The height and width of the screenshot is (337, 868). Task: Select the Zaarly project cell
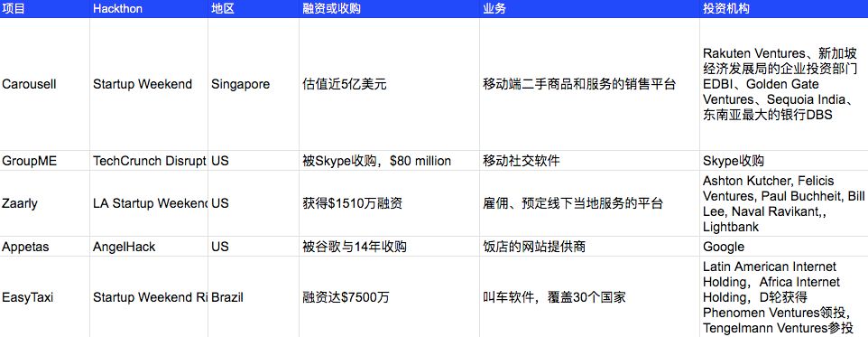[45, 203]
